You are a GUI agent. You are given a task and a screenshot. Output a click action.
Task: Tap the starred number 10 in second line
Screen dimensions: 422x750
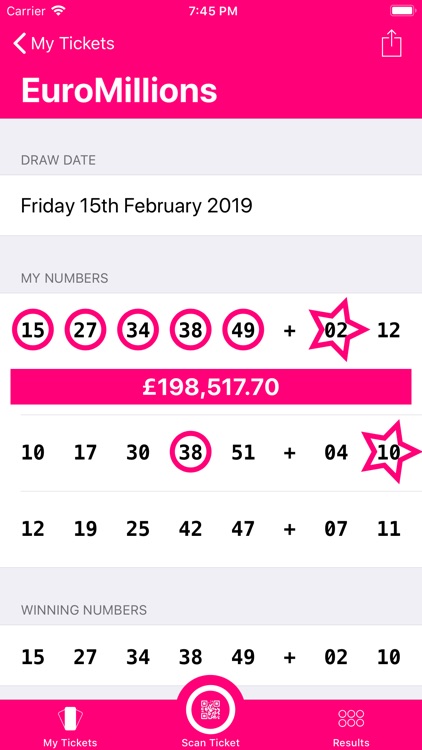pyautogui.click(x=390, y=452)
